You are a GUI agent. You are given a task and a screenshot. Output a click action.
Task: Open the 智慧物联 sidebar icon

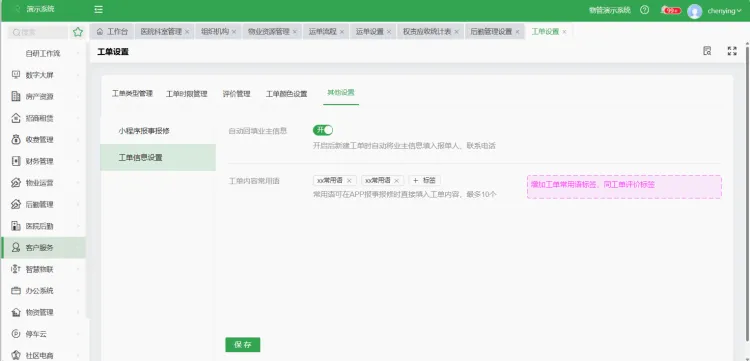pos(16,269)
